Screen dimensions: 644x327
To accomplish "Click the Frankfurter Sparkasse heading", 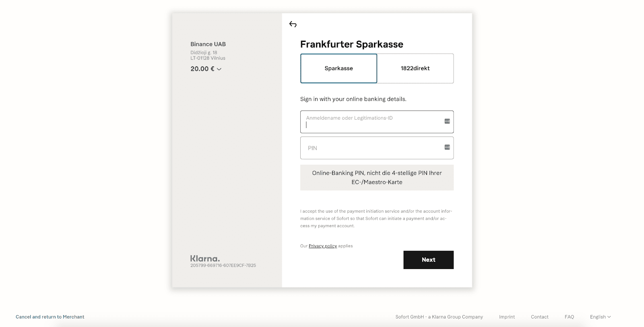I will (x=352, y=44).
